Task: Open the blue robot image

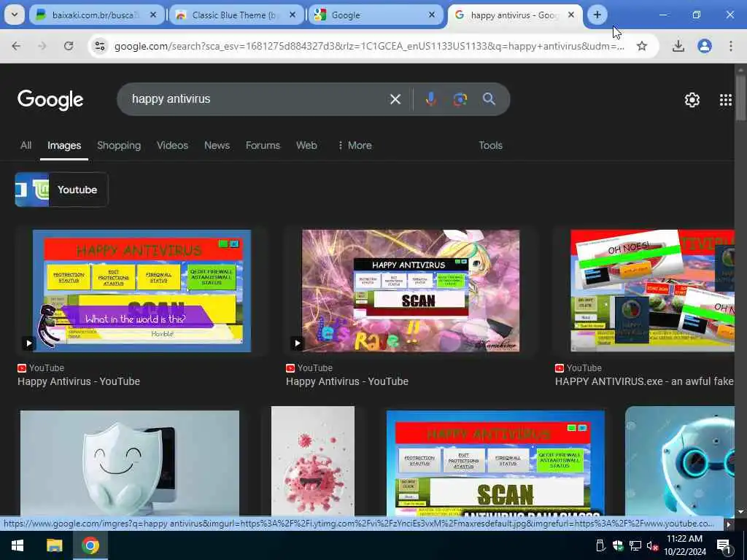Action: point(679,461)
